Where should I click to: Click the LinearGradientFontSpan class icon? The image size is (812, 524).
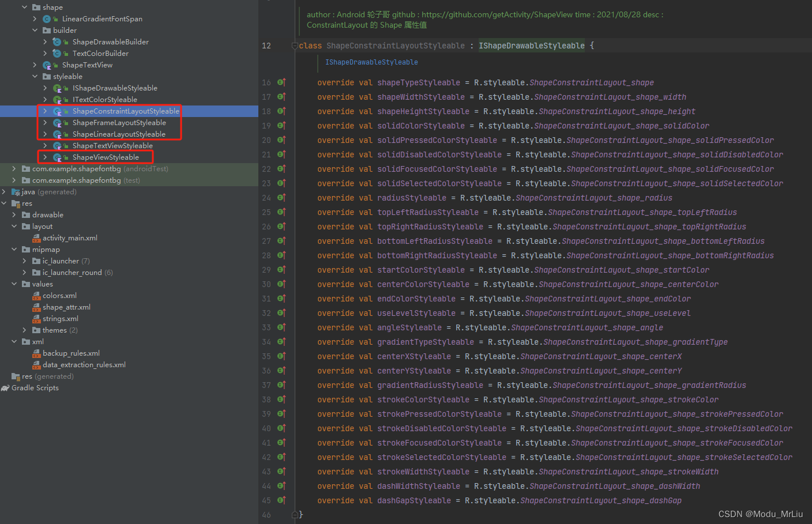click(47, 19)
